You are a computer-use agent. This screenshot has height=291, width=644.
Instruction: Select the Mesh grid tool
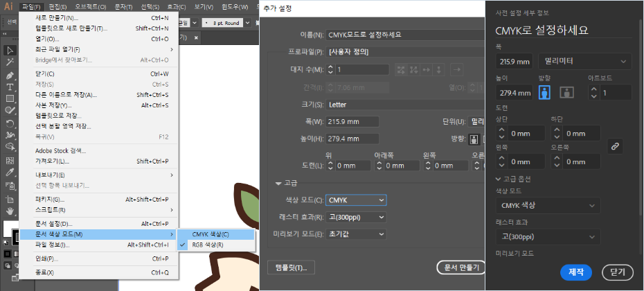(10, 160)
